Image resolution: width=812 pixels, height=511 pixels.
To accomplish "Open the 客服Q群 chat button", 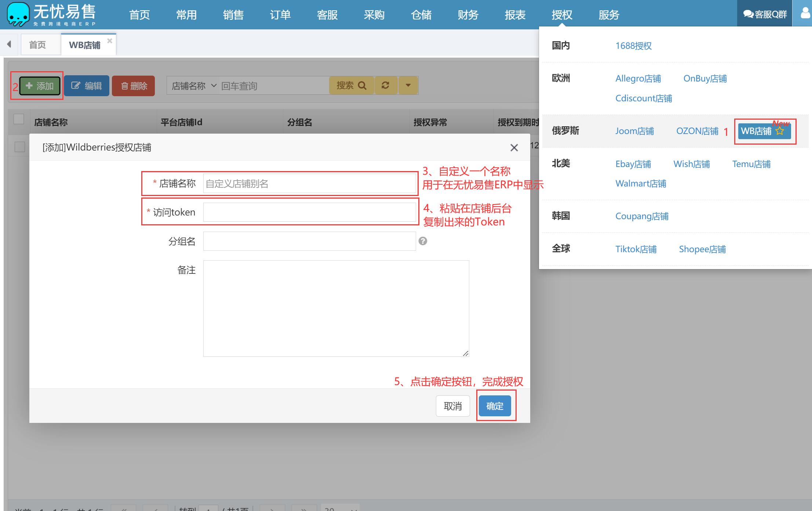I will [765, 14].
